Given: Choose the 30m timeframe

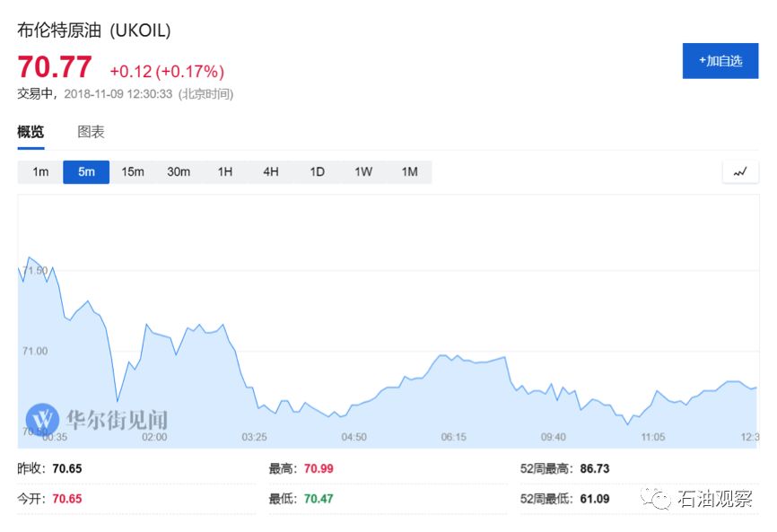Looking at the screenshot, I should point(179,172).
